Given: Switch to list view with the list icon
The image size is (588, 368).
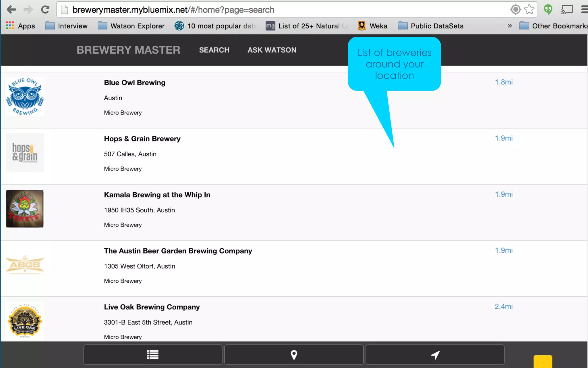Looking at the screenshot, I should point(153,355).
